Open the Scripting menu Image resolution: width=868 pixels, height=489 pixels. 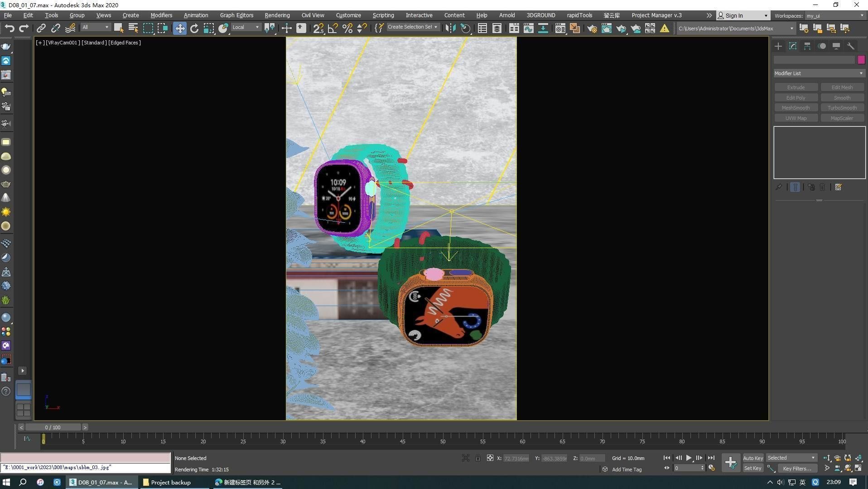click(383, 15)
